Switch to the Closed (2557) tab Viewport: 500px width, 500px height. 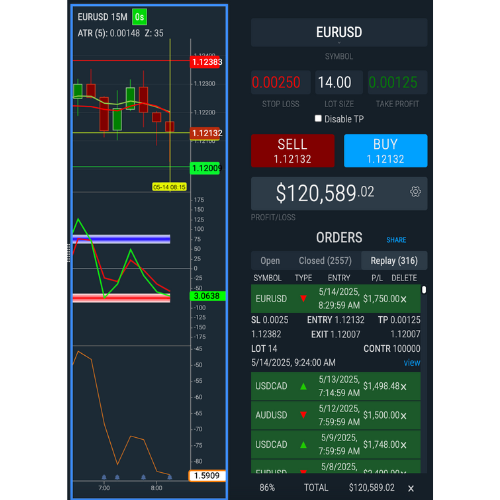(x=325, y=261)
